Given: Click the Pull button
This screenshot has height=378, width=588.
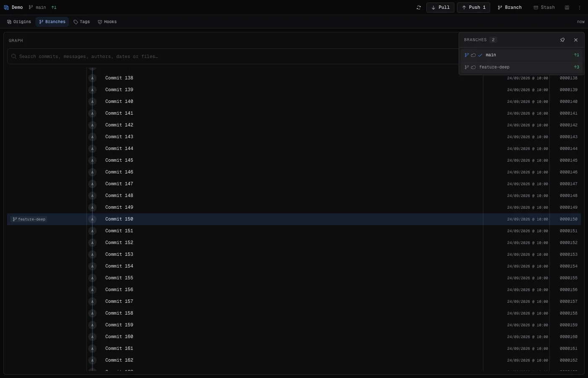Looking at the screenshot, I should 440,8.
